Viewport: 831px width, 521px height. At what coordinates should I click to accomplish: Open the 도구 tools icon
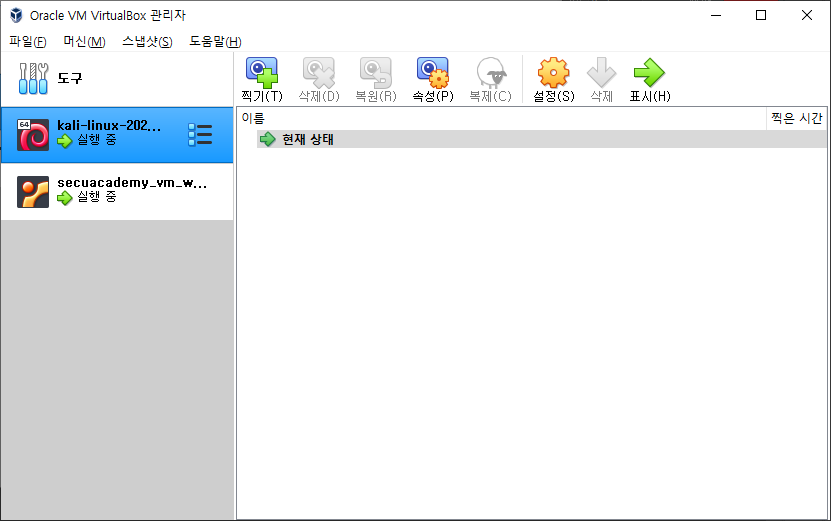33,78
